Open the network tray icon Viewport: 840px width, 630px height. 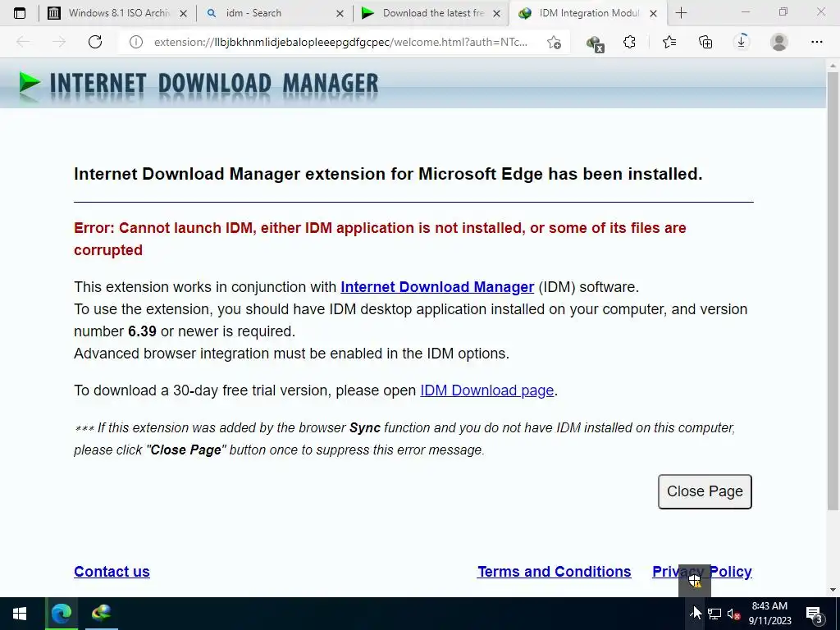(714, 614)
